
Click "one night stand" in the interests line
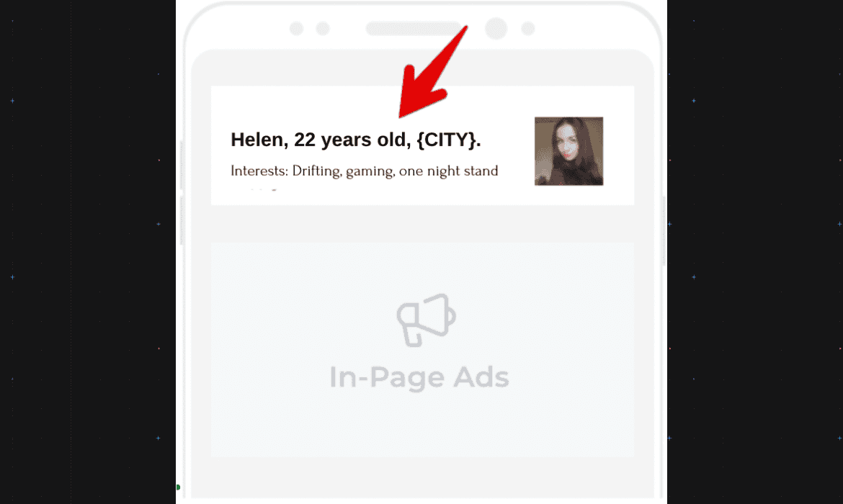448,171
